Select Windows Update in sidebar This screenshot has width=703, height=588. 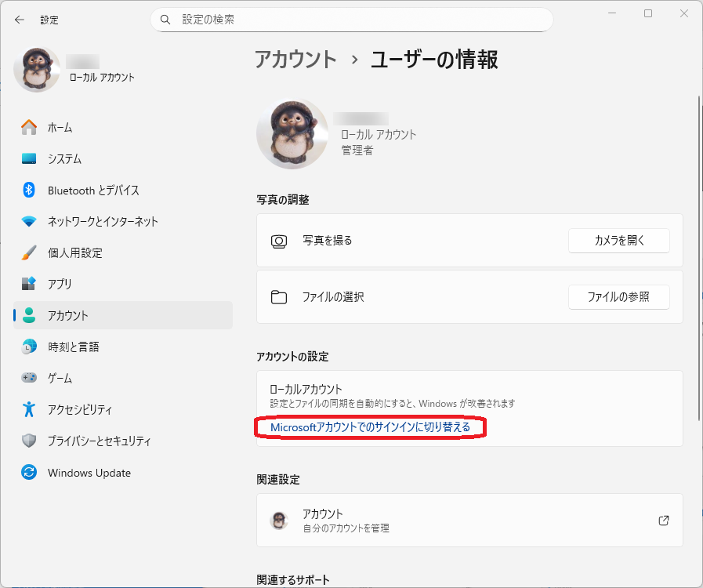(123, 472)
